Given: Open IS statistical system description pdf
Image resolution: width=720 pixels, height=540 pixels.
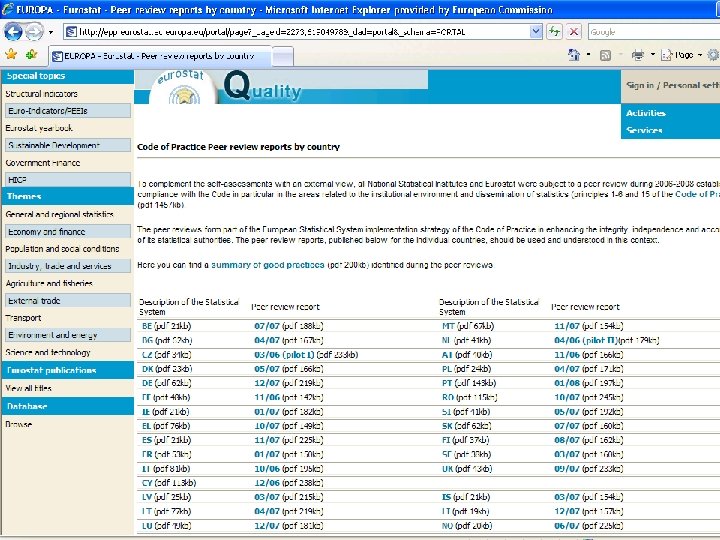Looking at the screenshot, I should [x=446, y=497].
